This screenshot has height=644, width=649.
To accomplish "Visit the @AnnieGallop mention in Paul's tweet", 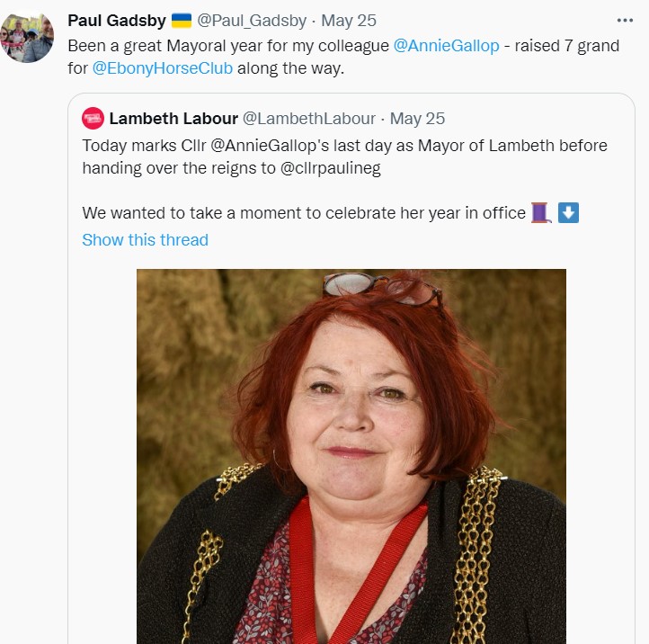I will click(x=446, y=45).
